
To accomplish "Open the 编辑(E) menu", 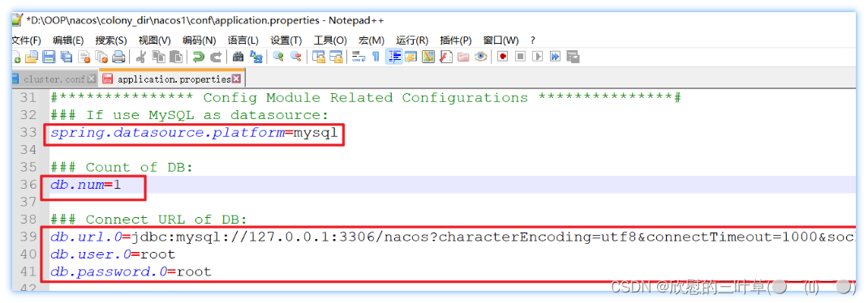I will pyautogui.click(x=68, y=41).
